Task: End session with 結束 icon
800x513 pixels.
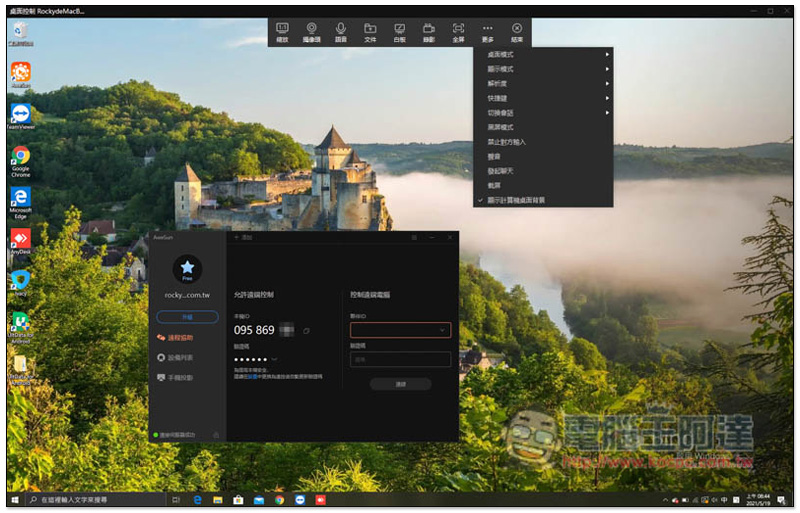Action: coord(516,31)
